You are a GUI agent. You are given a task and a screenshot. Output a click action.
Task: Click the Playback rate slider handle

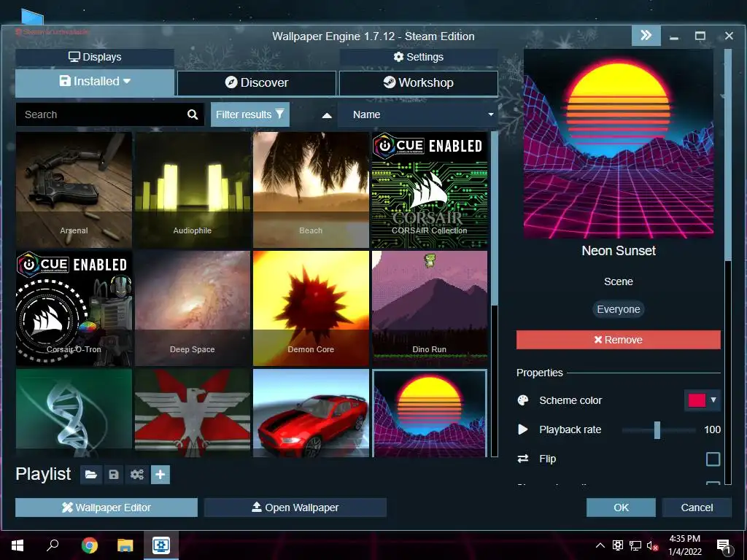pos(657,430)
